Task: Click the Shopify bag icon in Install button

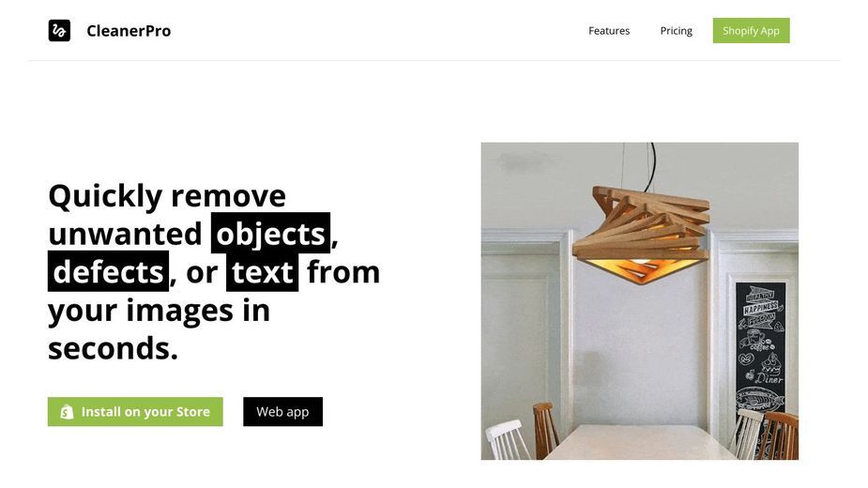Action: 67,412
